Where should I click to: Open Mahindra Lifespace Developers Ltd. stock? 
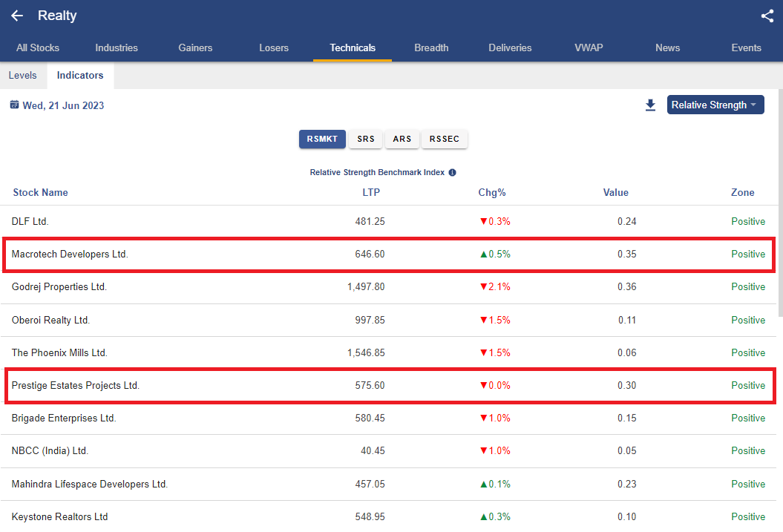[x=89, y=484]
